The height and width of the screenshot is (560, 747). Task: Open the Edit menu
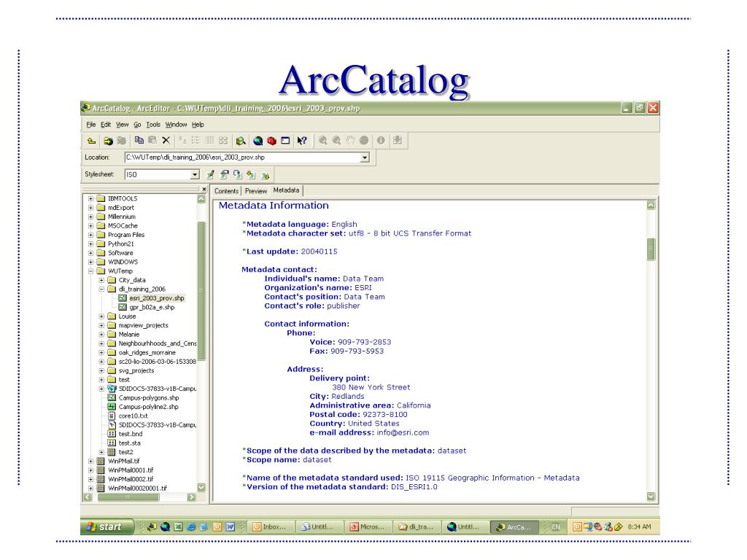point(106,125)
